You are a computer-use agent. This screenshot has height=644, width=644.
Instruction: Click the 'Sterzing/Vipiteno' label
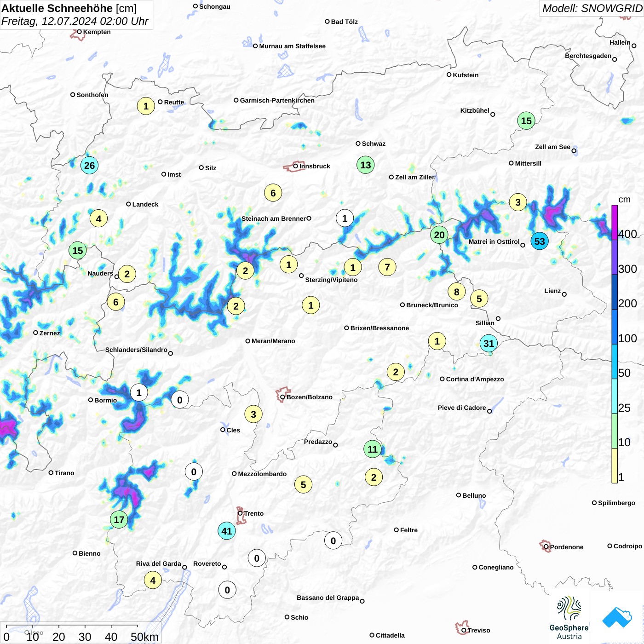pyautogui.click(x=331, y=280)
